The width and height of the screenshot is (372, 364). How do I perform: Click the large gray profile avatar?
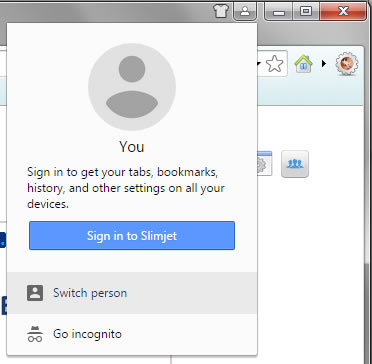(132, 87)
